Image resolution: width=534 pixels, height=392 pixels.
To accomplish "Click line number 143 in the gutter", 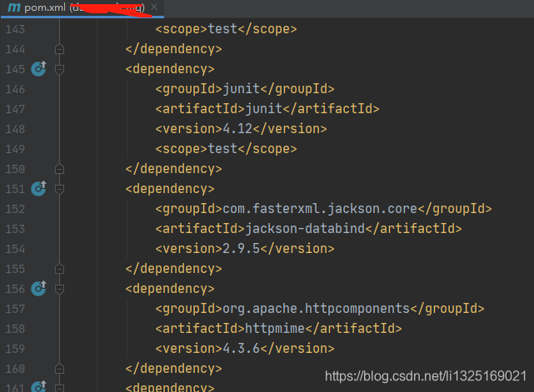I will pyautogui.click(x=15, y=29).
